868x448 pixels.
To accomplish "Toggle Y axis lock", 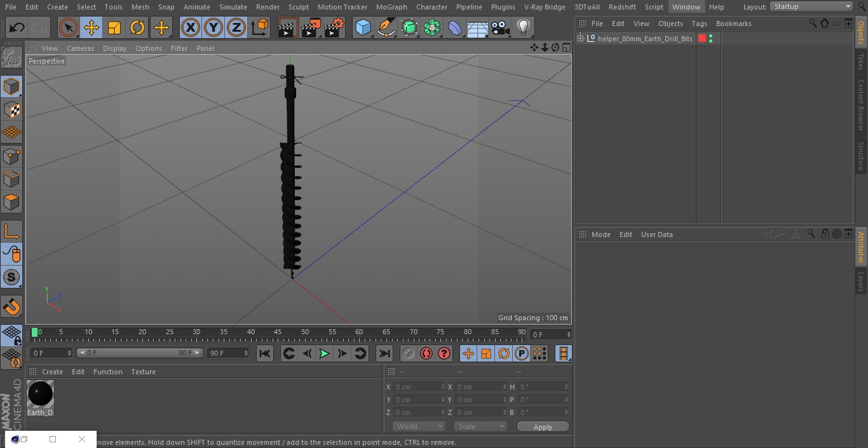I will pos(214,28).
